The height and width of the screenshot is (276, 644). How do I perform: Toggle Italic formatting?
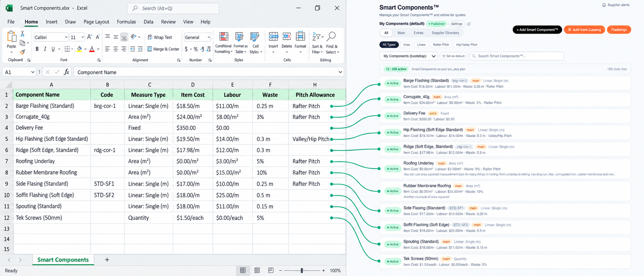pos(45,49)
